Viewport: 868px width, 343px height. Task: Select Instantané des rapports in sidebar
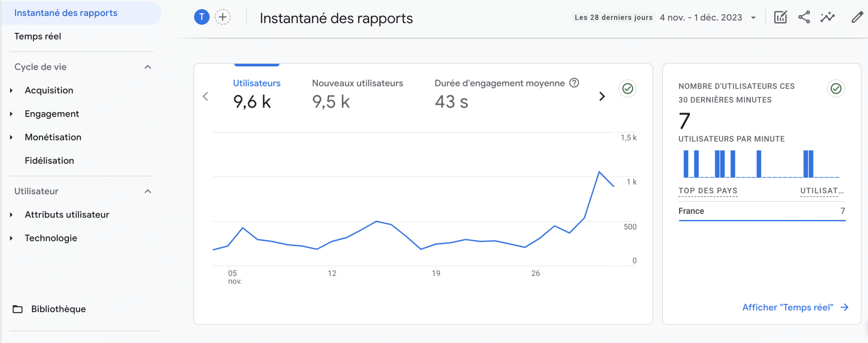81,13
